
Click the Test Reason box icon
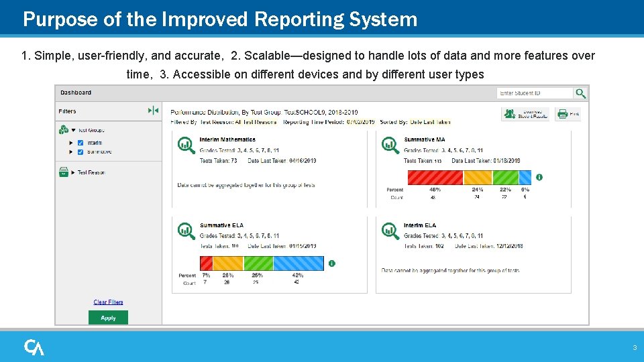pos(64,172)
